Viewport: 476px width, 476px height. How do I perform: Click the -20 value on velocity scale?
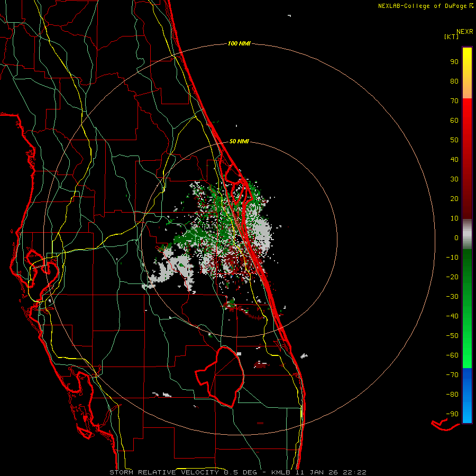tap(452, 277)
